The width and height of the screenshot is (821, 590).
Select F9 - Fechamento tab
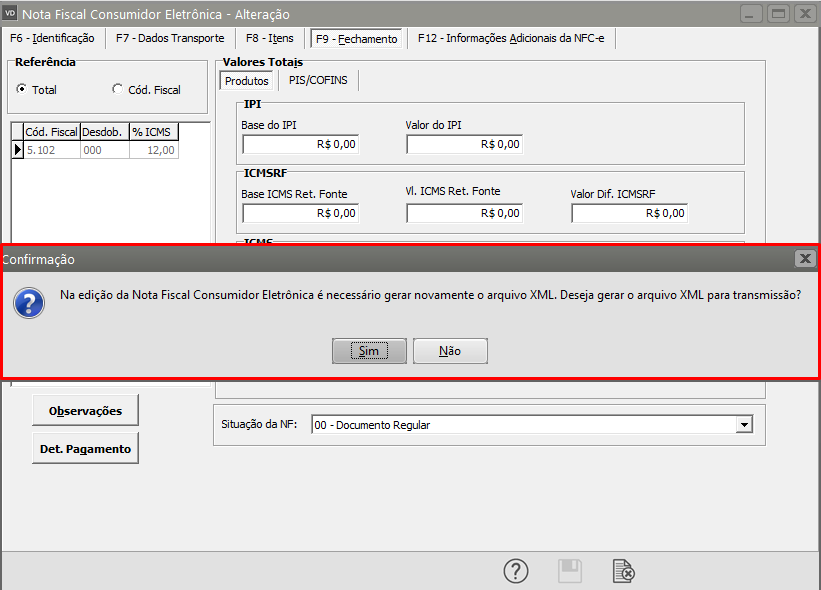[x=357, y=39]
